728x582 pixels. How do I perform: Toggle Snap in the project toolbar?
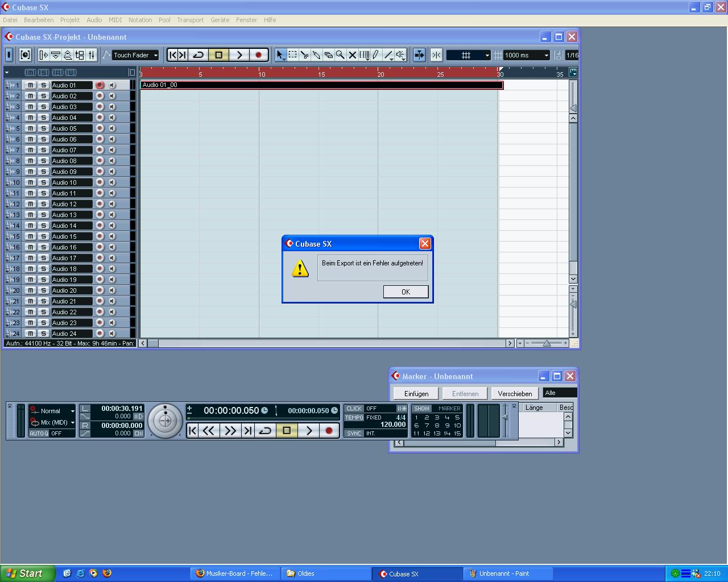(x=436, y=55)
